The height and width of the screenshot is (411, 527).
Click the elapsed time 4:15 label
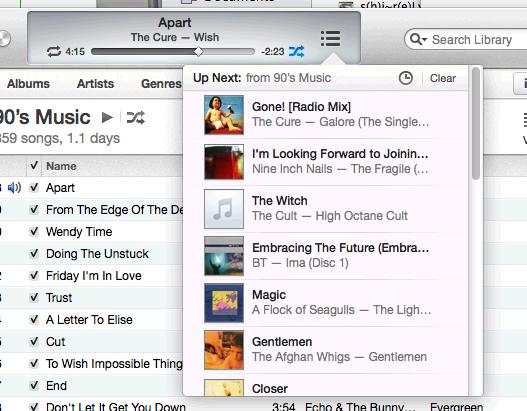pos(75,52)
